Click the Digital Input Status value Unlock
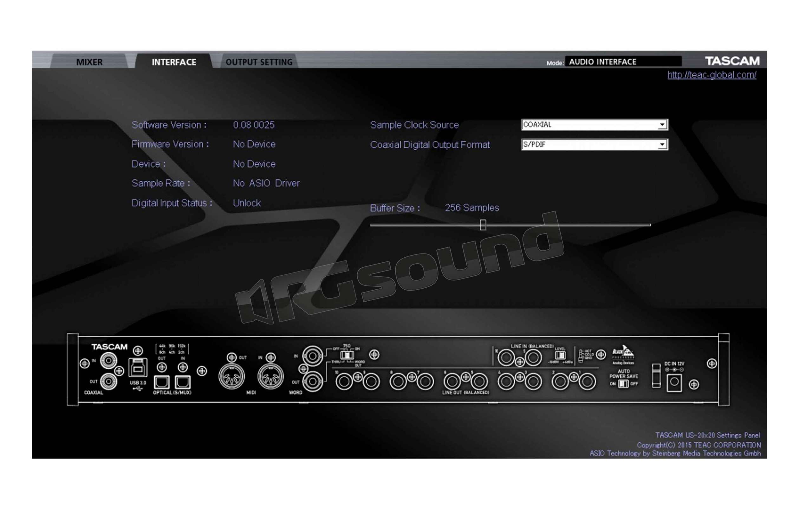Image resolution: width=799 pixels, height=532 pixels. pos(247,203)
